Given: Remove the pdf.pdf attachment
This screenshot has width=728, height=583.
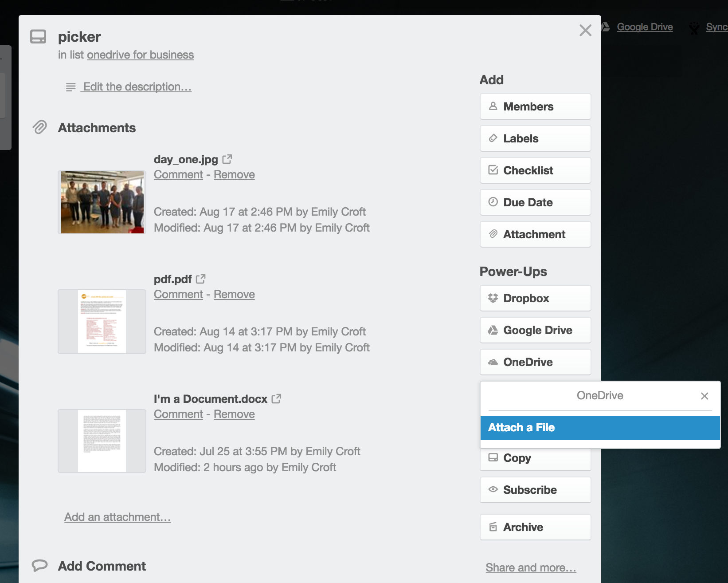Looking at the screenshot, I should tap(234, 294).
